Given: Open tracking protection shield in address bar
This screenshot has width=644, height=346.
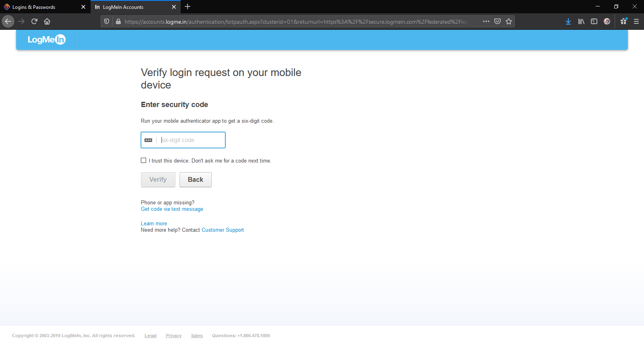Looking at the screenshot, I should [107, 21].
